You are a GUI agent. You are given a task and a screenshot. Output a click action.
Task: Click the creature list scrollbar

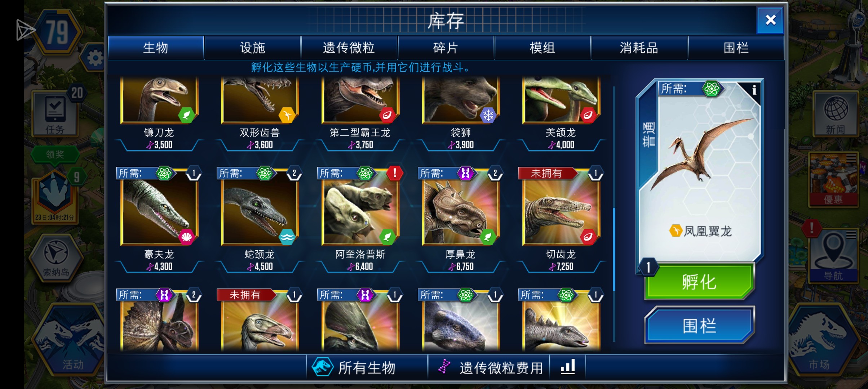(x=614, y=249)
